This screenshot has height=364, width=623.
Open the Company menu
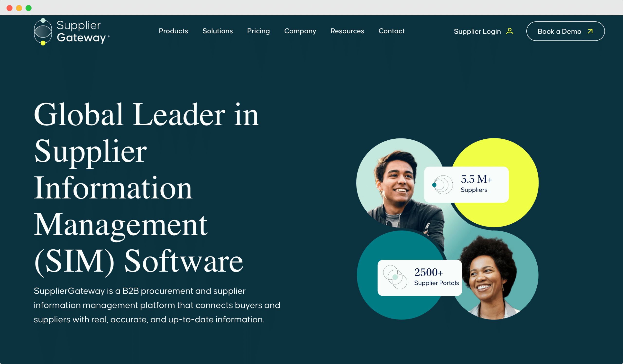(300, 31)
